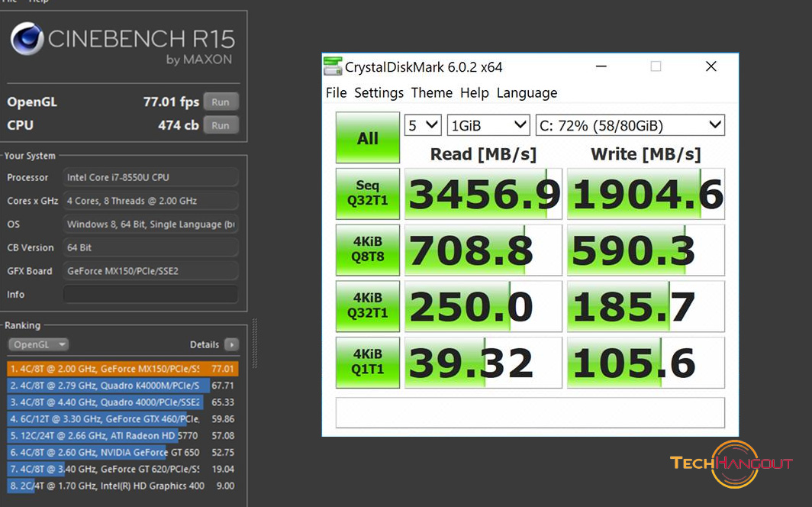Click the Details arrow button in Ranking

(x=232, y=344)
